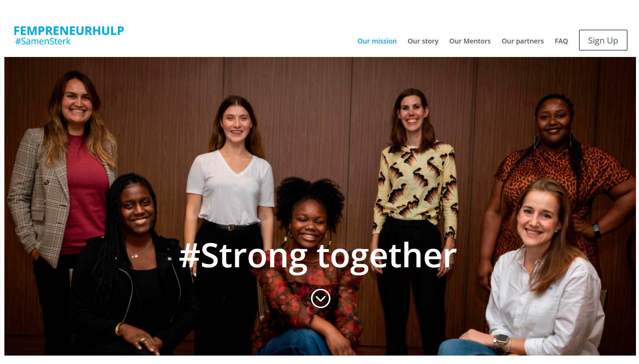Viewport: 639px width, 364px height.
Task: Go to the Our mission section
Action: (x=377, y=41)
